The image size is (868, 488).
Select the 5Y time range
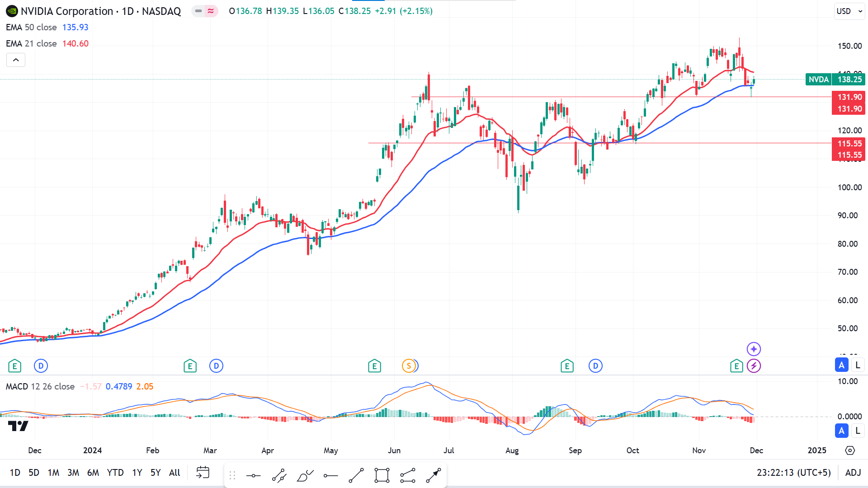pyautogui.click(x=156, y=473)
